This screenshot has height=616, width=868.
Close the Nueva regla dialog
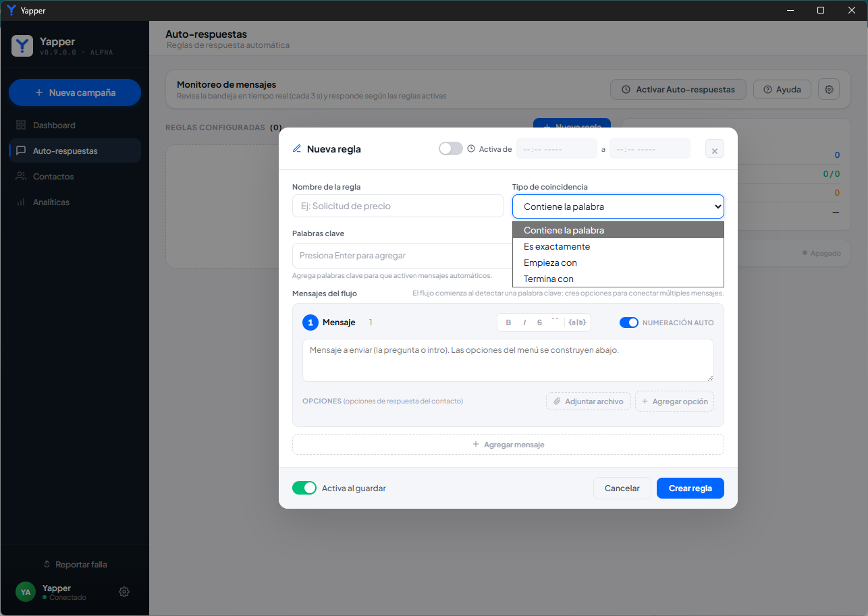tap(715, 149)
